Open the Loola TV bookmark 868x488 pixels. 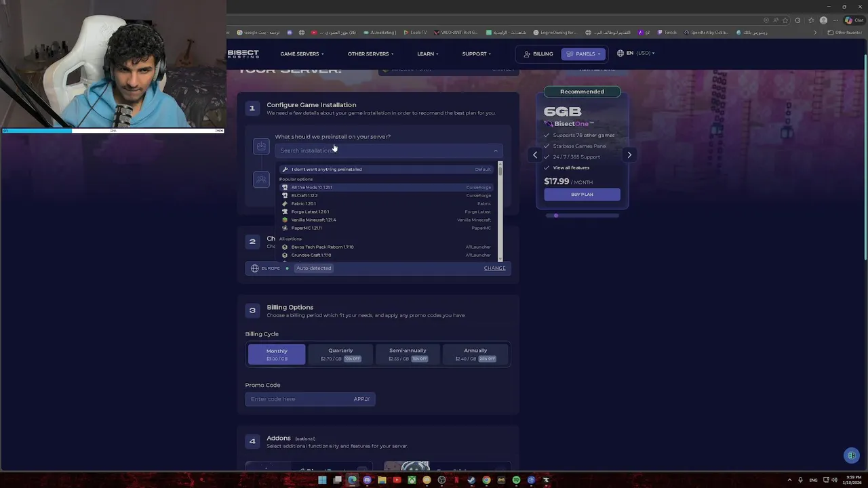[x=416, y=33]
